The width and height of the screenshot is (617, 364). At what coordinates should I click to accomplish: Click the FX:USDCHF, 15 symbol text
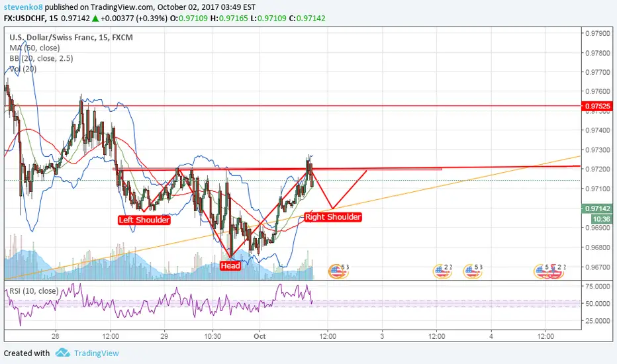[30, 18]
